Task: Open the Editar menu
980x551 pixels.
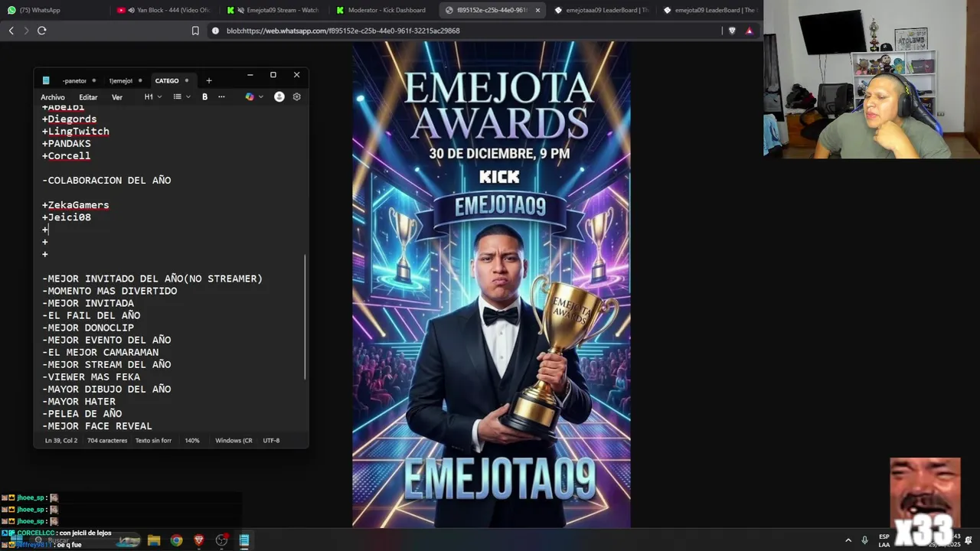Action: (88, 97)
